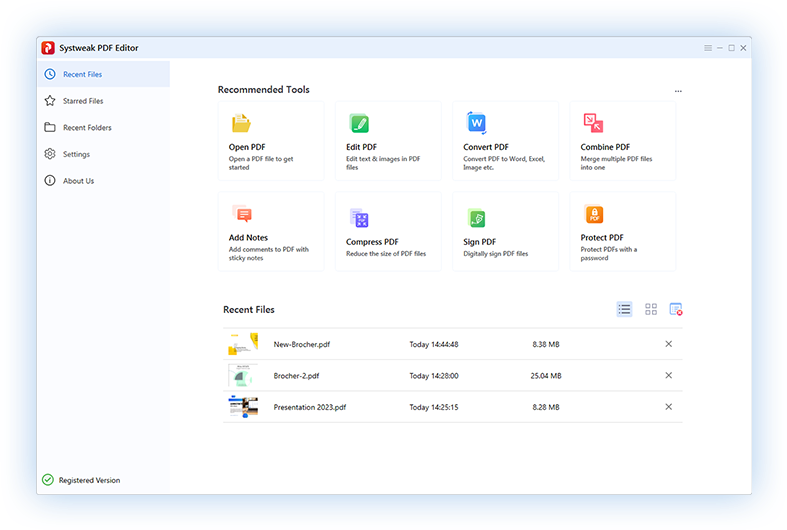Remove New-Brocher.pdf from recent files
Image resolution: width=787 pixels, height=530 pixels.
[x=669, y=344]
